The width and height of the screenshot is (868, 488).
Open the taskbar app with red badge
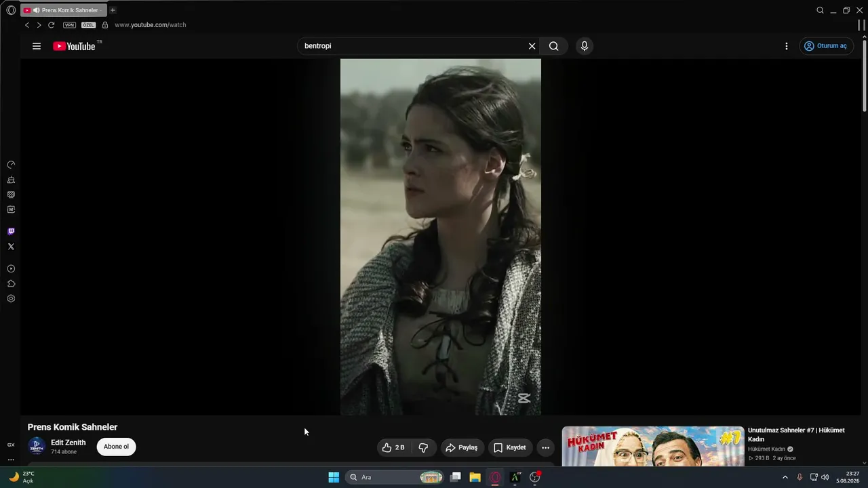click(x=535, y=477)
